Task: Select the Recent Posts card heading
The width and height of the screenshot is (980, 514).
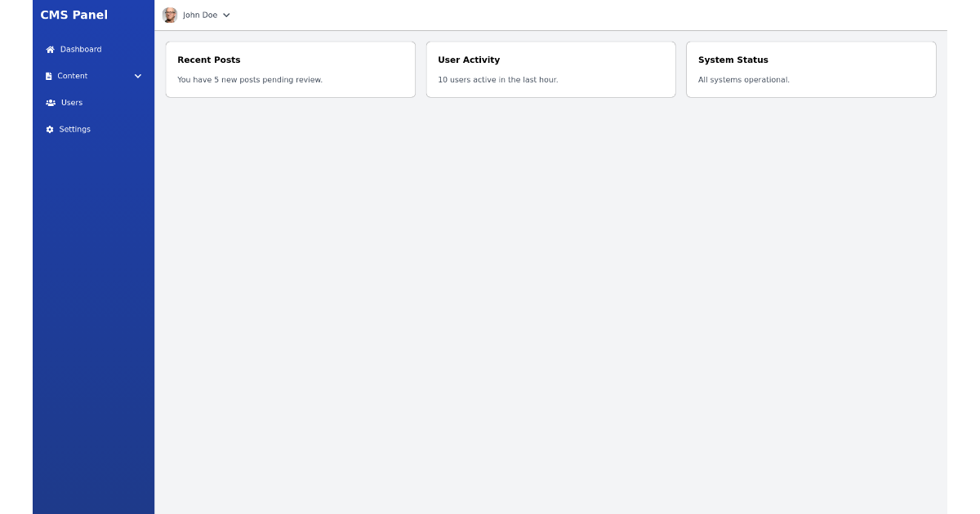Action: click(209, 60)
